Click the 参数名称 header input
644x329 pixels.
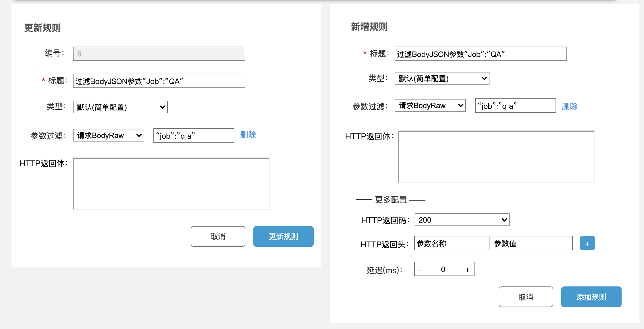tap(451, 243)
